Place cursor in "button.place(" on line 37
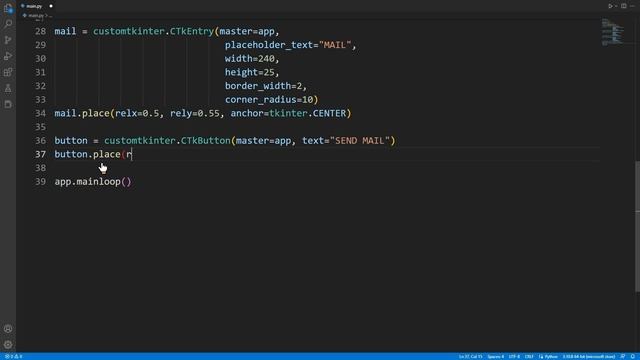The image size is (640, 360). pos(90,154)
